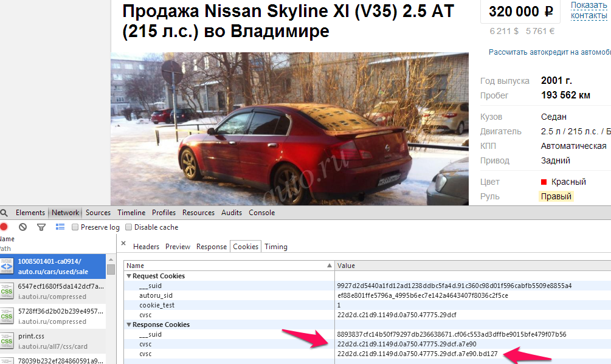Open the Profiles panel tab
611x364 pixels.
pos(164,213)
